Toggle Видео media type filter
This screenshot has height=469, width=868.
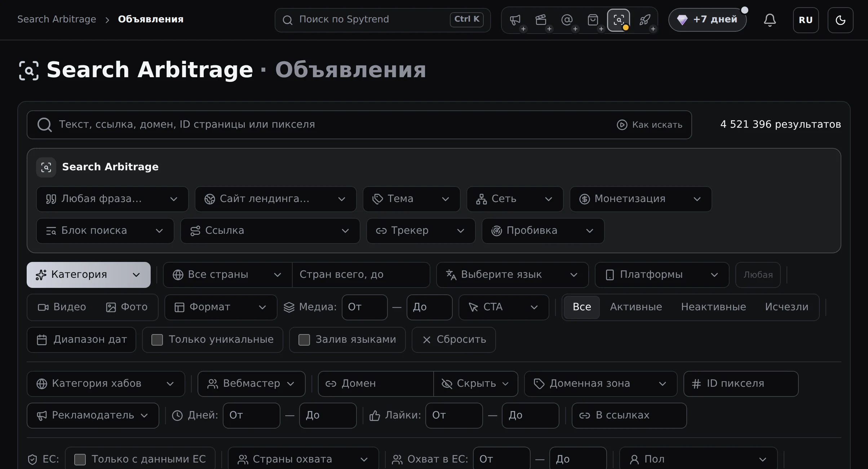click(62, 307)
